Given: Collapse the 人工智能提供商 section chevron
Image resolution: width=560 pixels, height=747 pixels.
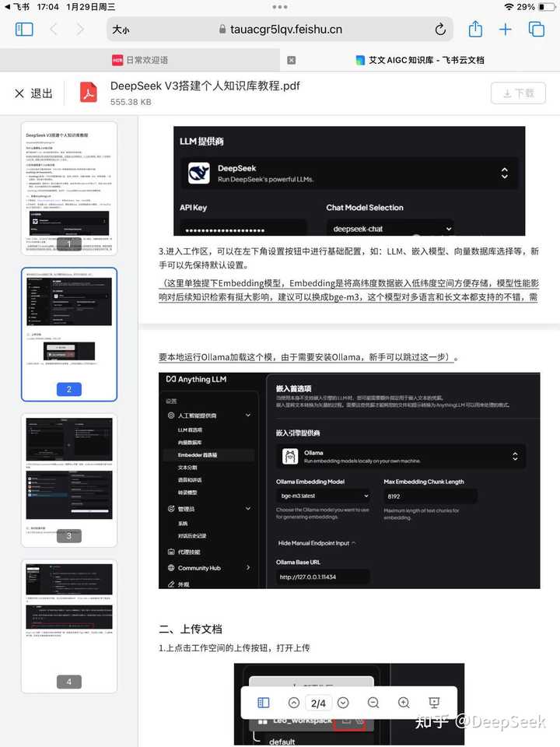Looking at the screenshot, I should point(248,416).
